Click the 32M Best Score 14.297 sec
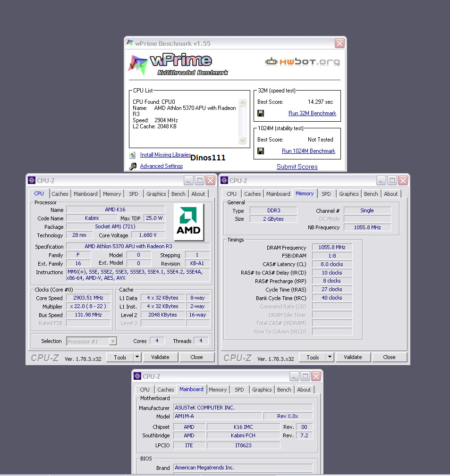This screenshot has height=476, width=450. point(320,102)
